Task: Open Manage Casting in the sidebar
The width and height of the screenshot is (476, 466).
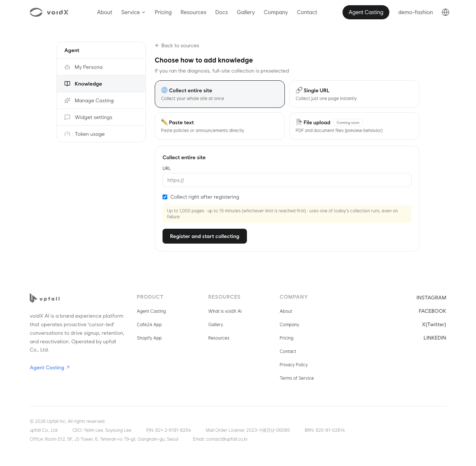Action: coord(101,100)
